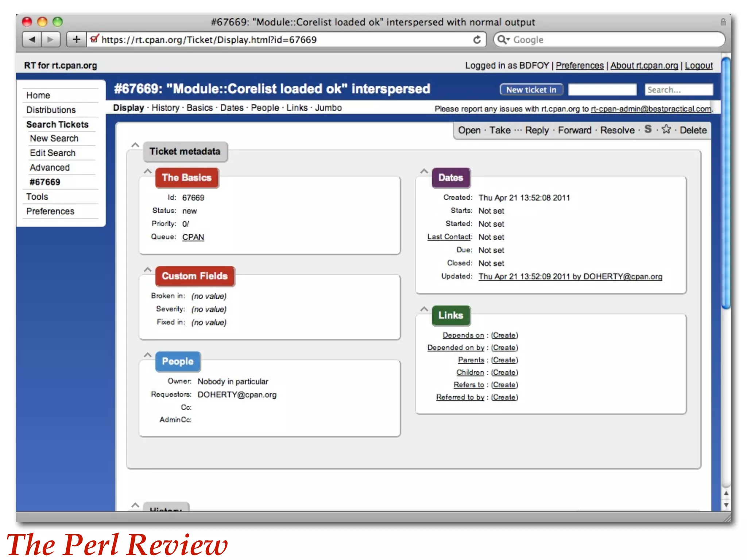
Task: Switch to the Basics tab
Action: coord(200,108)
